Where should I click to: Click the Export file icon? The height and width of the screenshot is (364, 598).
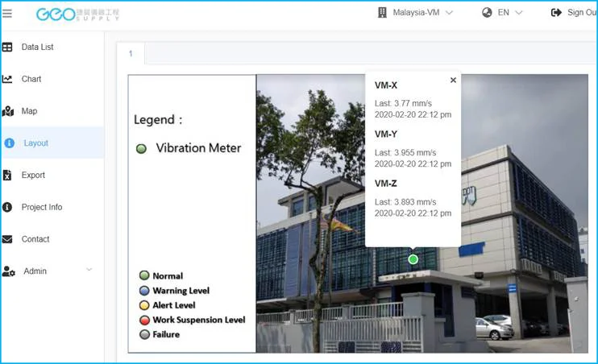click(7, 176)
